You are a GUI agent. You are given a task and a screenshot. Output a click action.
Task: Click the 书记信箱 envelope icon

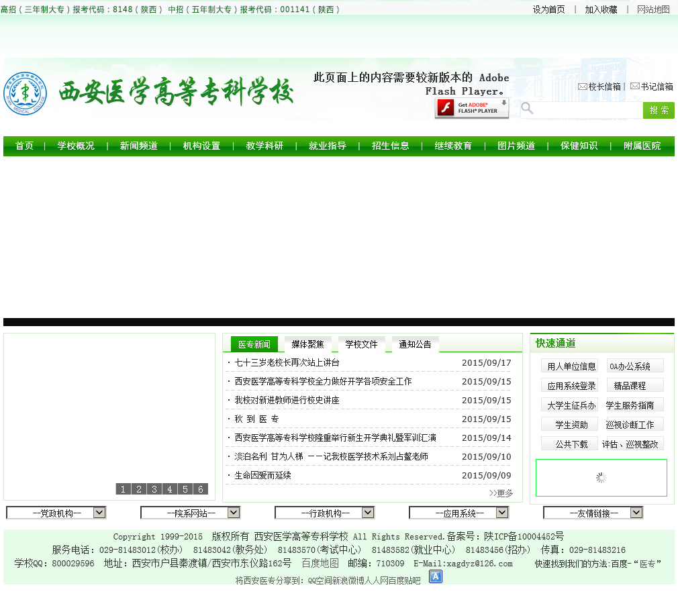pos(635,86)
